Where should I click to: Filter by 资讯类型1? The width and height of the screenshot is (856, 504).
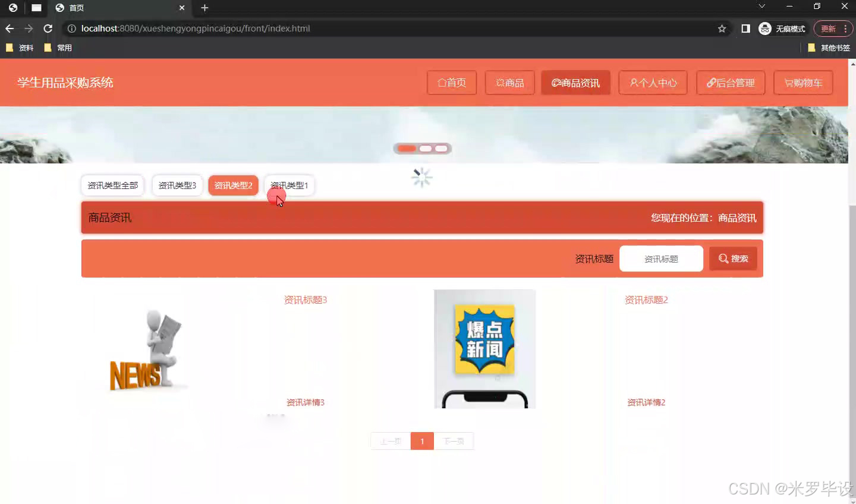289,185
